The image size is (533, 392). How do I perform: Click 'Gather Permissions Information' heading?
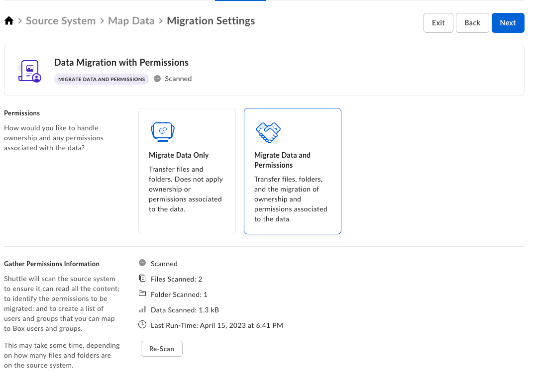tap(52, 264)
